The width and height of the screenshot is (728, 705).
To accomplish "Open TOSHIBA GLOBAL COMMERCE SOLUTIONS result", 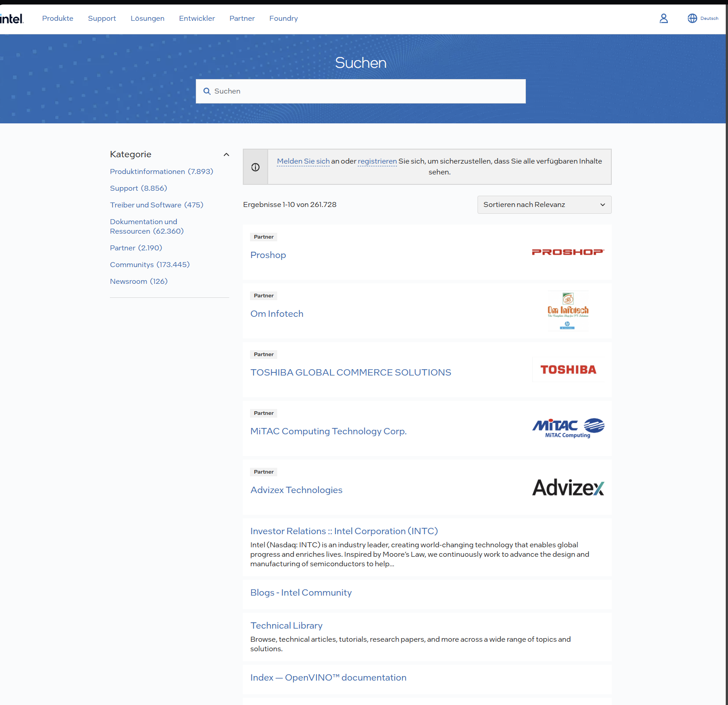I will coord(350,372).
